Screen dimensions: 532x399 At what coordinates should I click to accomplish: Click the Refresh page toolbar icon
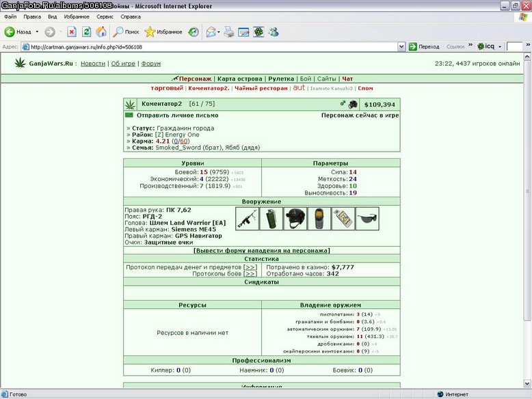pos(87,32)
